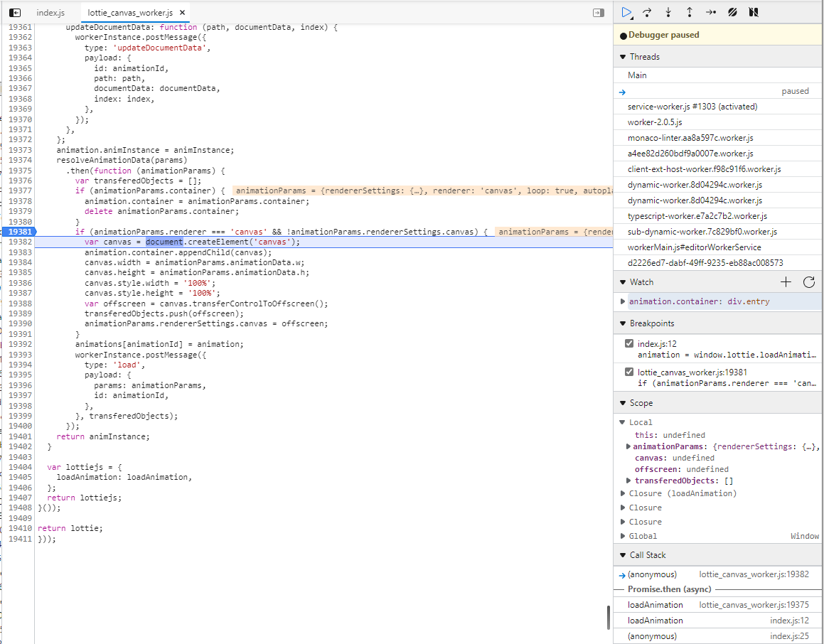
Task: Close the lottie_canvas_worker.js tab
Action: point(182,13)
